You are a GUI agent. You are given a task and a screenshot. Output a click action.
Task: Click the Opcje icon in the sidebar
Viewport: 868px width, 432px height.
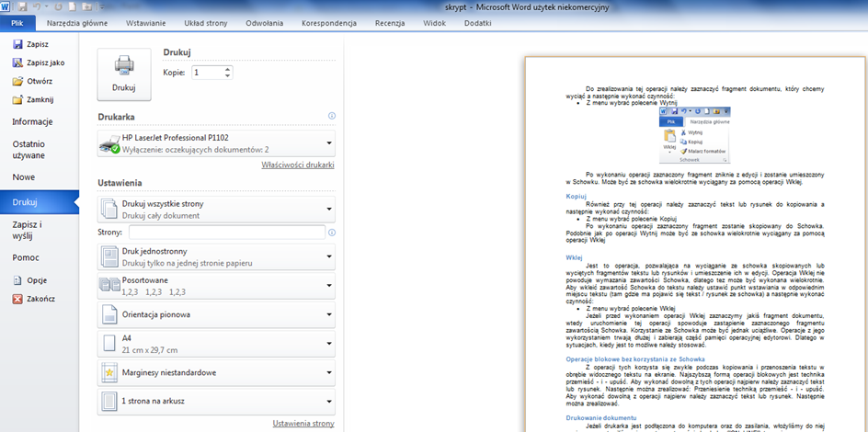click(x=17, y=280)
